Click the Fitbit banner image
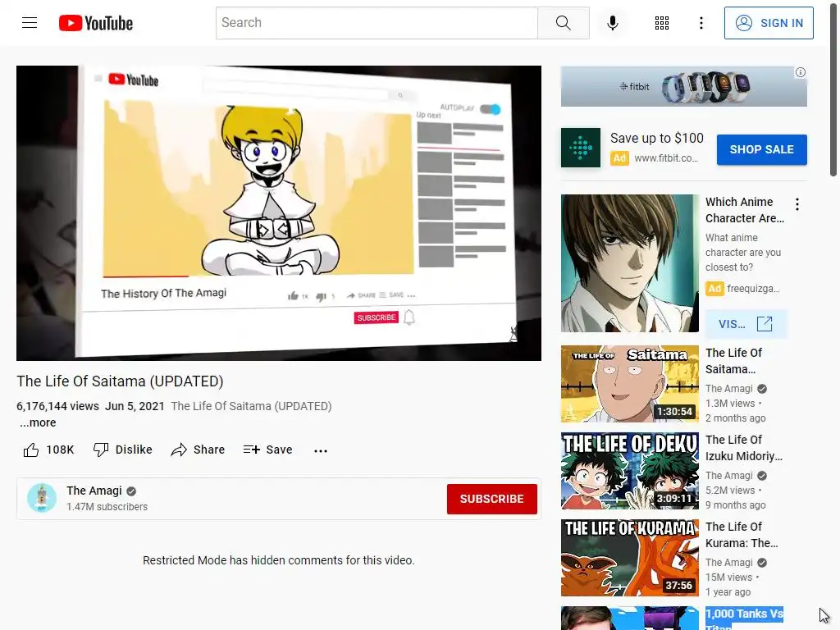This screenshot has width=840, height=630. tap(683, 86)
